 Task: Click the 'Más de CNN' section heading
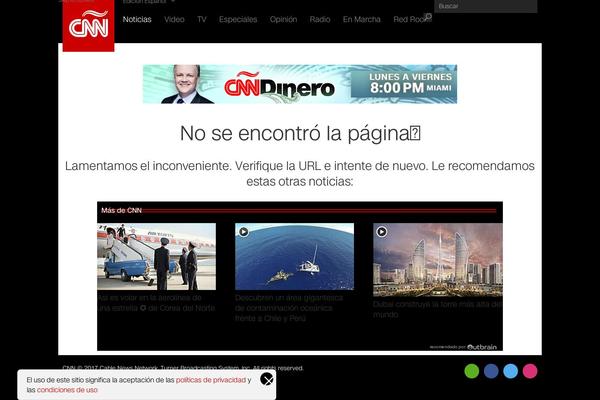click(x=121, y=210)
